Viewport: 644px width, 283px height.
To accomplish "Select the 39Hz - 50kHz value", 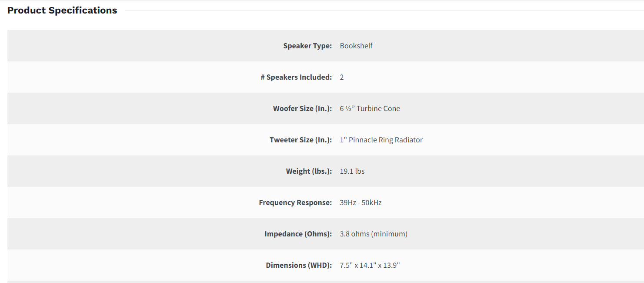I will point(360,202).
